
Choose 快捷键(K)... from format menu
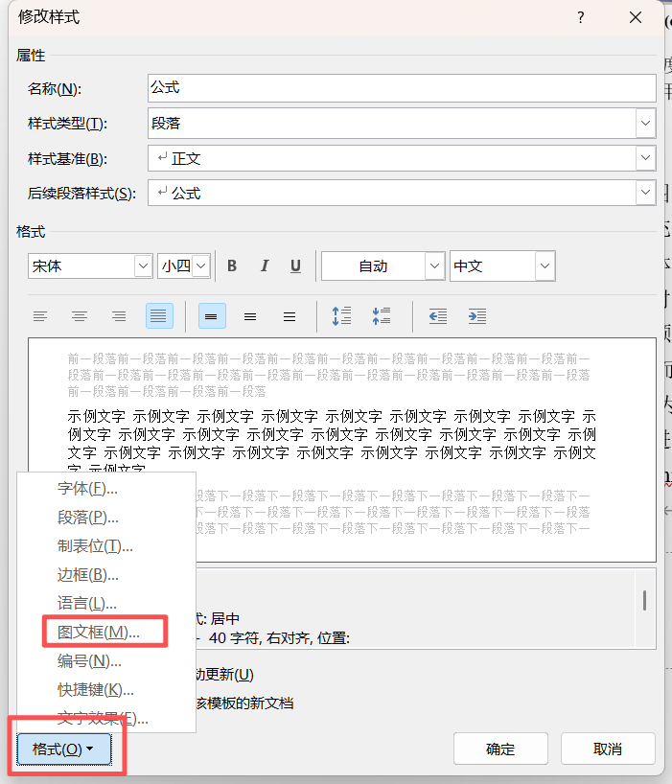coord(106,690)
